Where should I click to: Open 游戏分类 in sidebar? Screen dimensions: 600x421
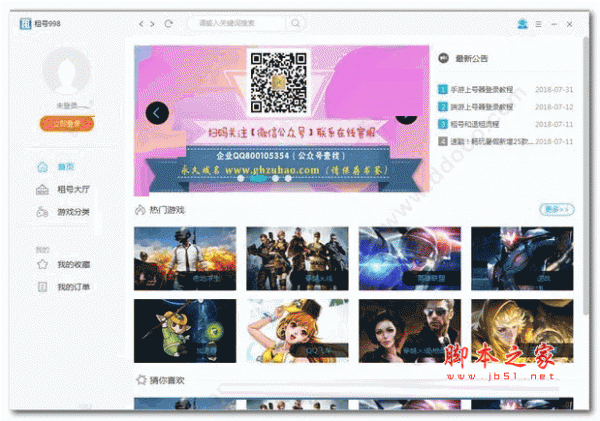(73, 212)
